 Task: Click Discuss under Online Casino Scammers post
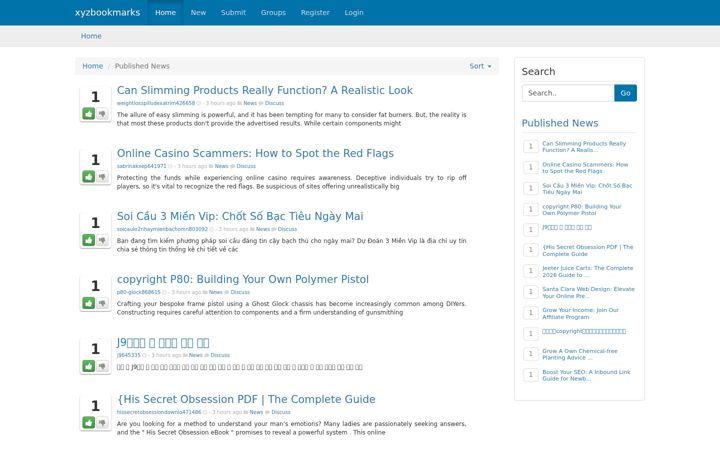(246, 166)
